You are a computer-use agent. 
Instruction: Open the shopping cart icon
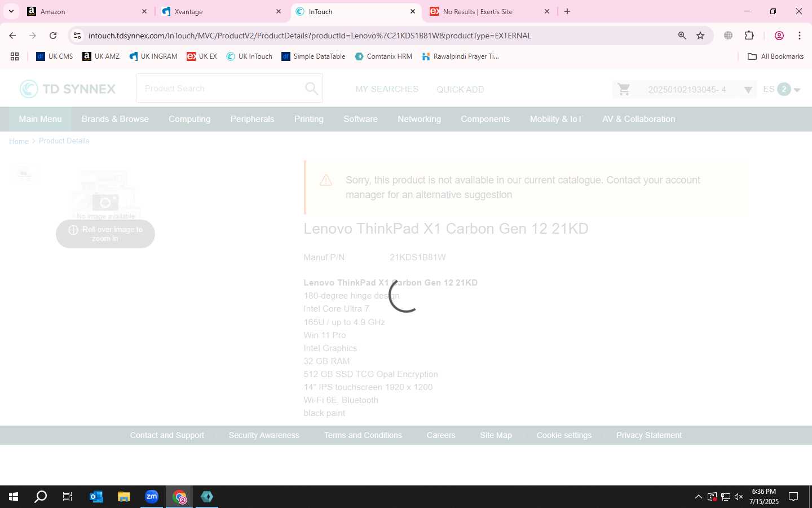click(624, 89)
